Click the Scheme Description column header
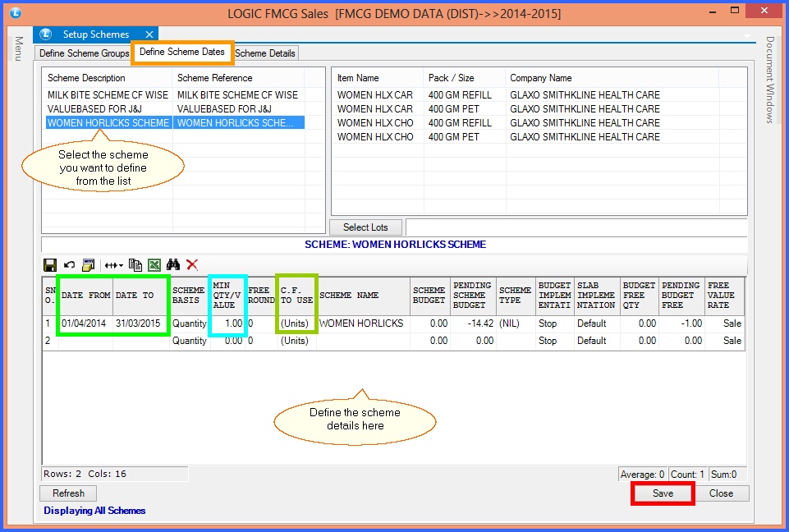Screen dimensions: 789x532 coord(108,78)
